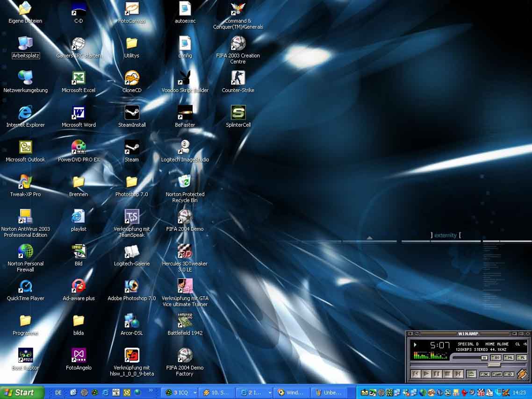Open the playlist file icon
Viewport: 532px width, 399px height.
(x=79, y=221)
